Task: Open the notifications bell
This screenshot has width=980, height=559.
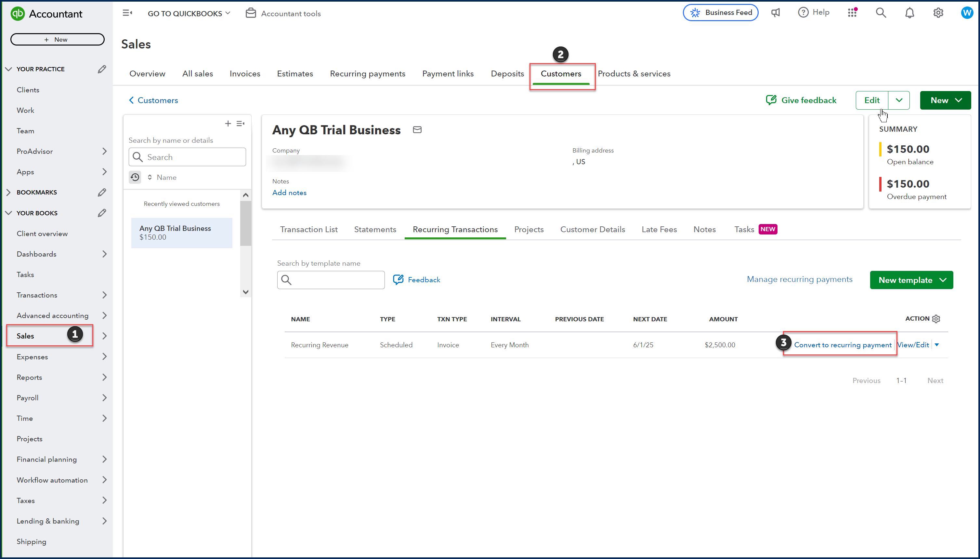Action: [x=909, y=13]
